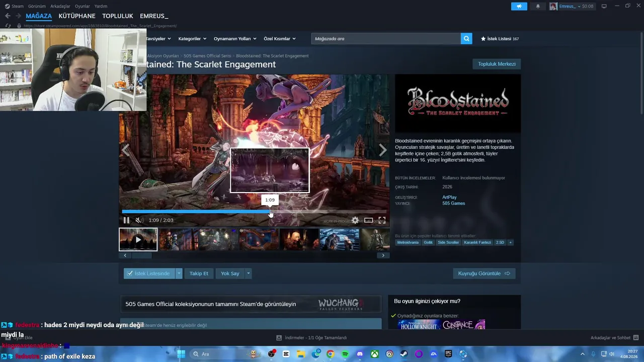Open the Emreus_ account dropdown
Image resolution: width=644 pixels, height=362 pixels.
(x=572, y=6)
